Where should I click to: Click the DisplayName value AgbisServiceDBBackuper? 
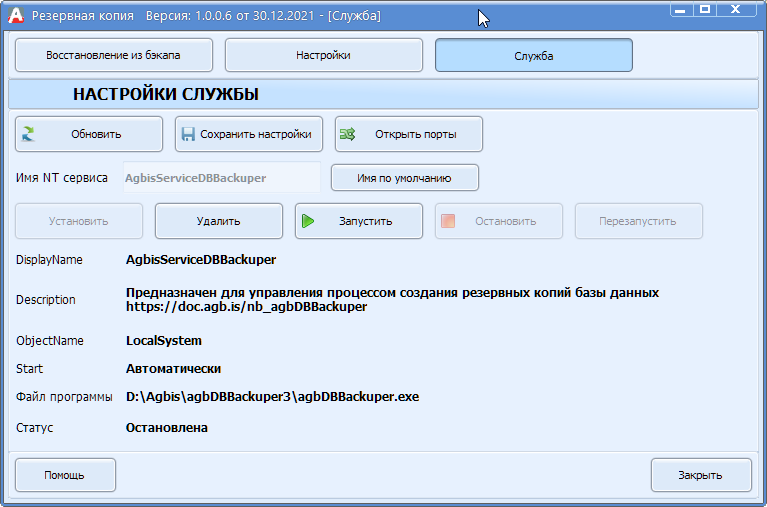click(x=201, y=259)
